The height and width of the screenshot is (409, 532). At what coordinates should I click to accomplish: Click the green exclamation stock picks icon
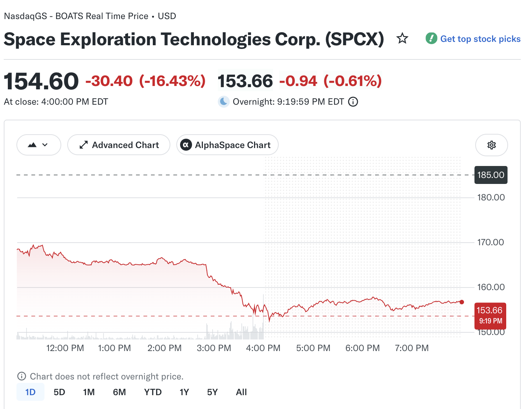pos(432,38)
